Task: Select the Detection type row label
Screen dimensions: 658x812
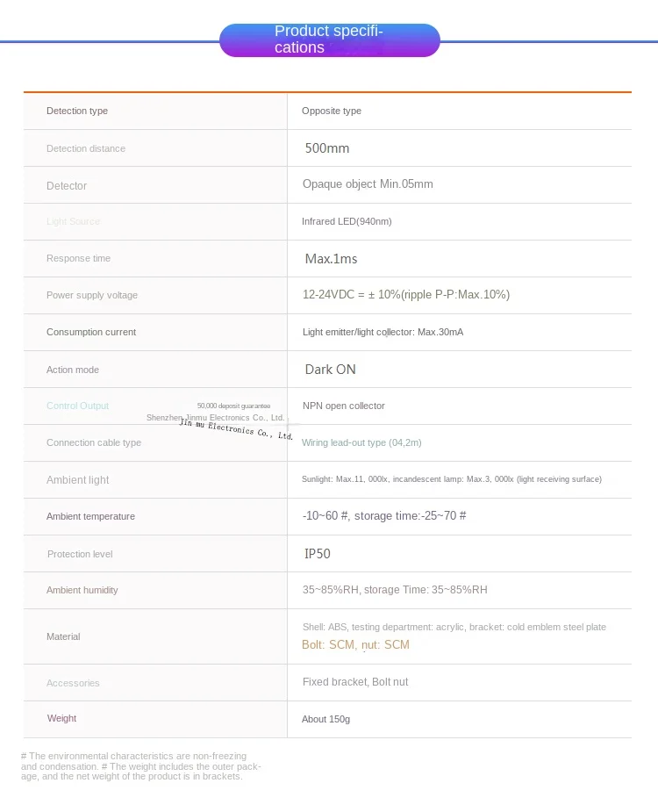Action: (77, 111)
